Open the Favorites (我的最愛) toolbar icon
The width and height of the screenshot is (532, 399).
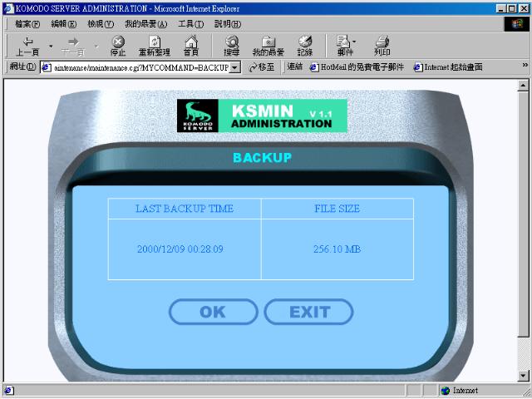(268, 45)
